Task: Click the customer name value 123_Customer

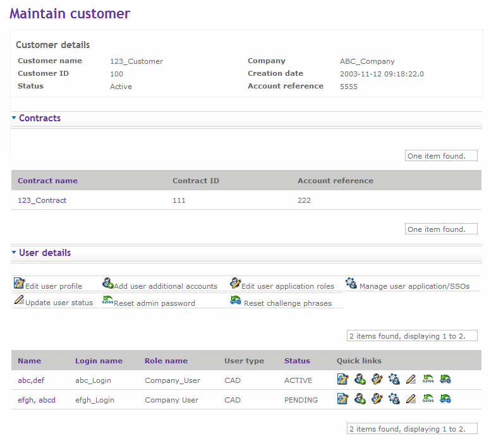Action: (136, 61)
